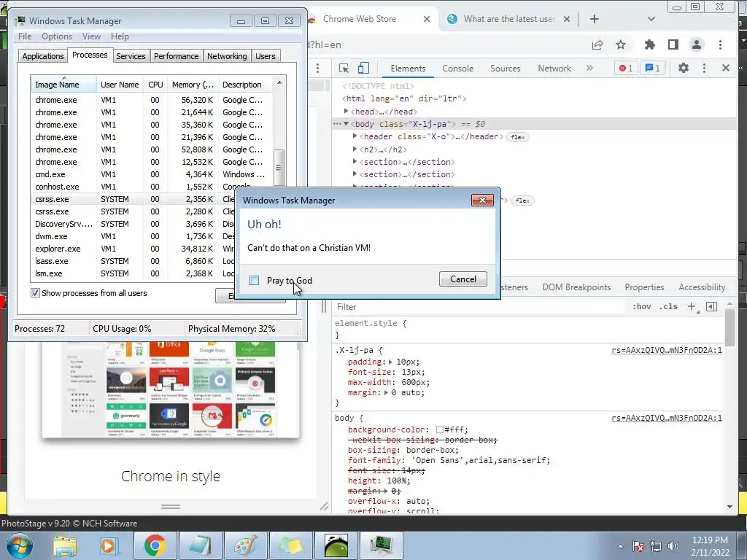Image resolution: width=747 pixels, height=560 pixels.
Task: Open a new Chrome tab with plus
Action: [x=594, y=19]
